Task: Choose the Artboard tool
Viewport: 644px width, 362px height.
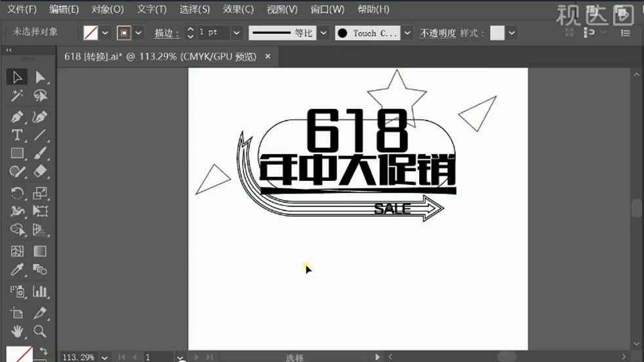Action: pyautogui.click(x=17, y=313)
